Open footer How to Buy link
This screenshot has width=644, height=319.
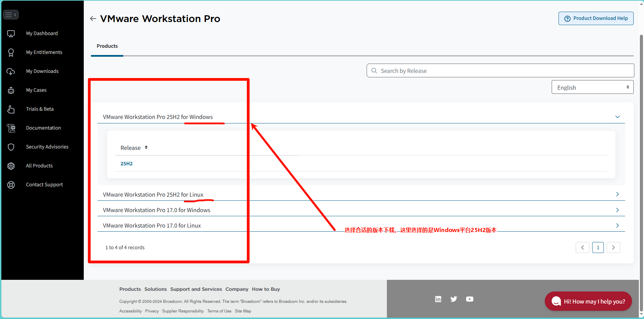[x=266, y=289]
